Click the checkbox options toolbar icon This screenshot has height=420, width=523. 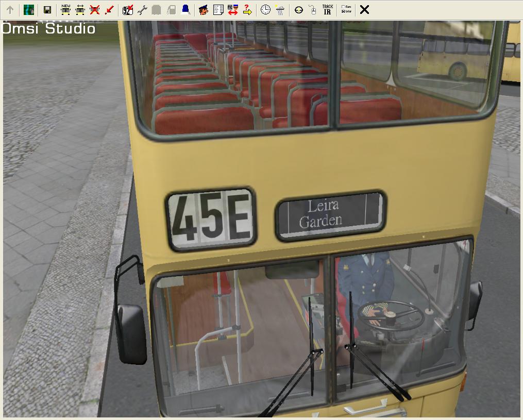346,10
